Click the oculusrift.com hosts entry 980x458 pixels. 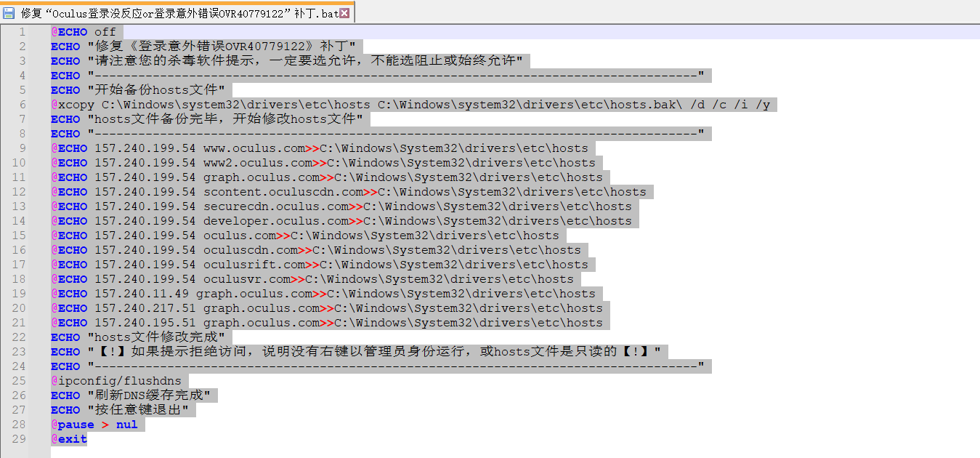[x=320, y=265]
